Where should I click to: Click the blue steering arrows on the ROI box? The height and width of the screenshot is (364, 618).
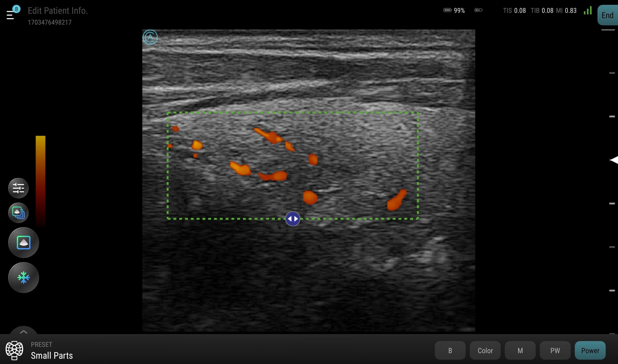[293, 218]
